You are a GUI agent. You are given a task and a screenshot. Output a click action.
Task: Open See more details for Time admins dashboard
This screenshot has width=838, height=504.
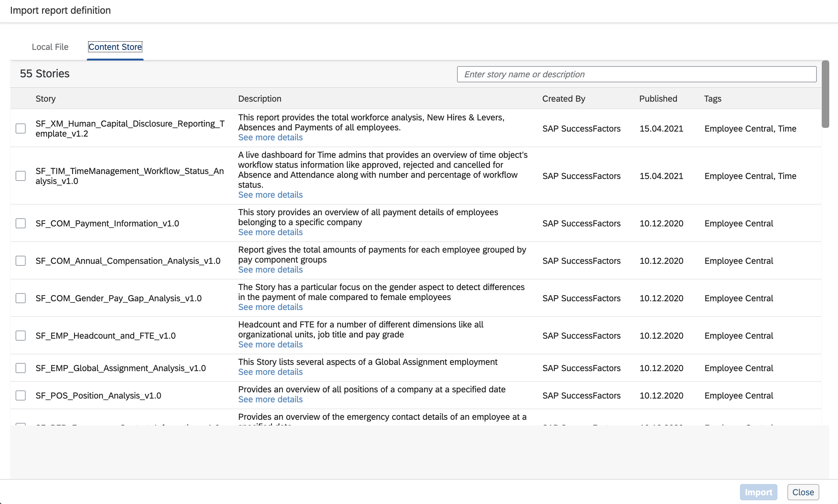pos(270,195)
